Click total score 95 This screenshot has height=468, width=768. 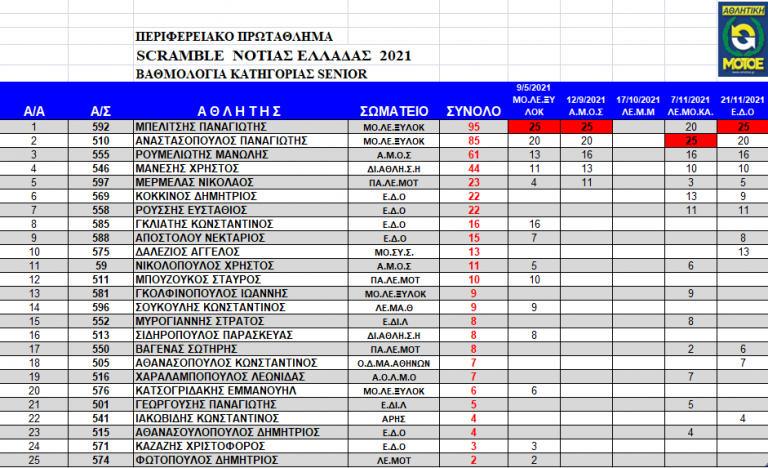tap(474, 127)
